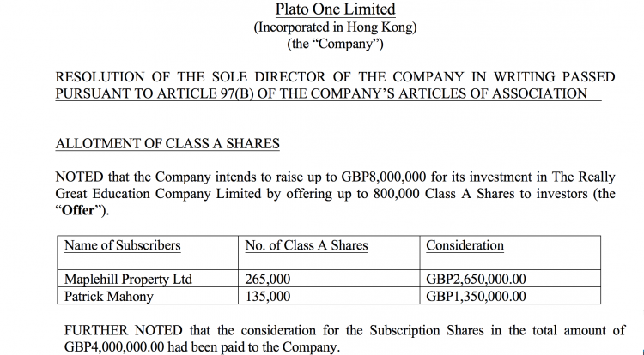
Task: Click the 'ALLOTMENT OF CLASS A SHARES' heading
Action: 167,143
